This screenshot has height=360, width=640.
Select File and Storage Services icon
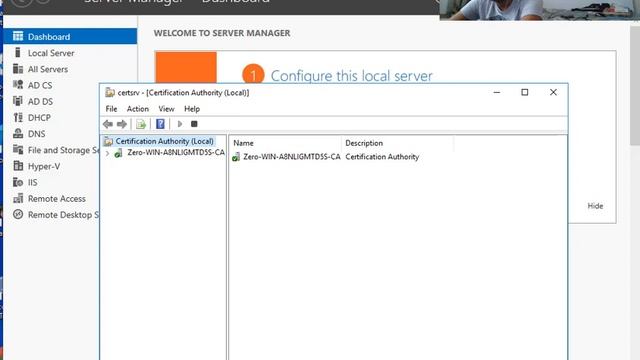(x=18, y=149)
